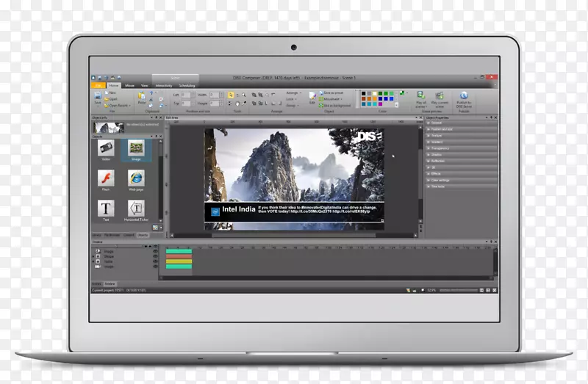Click the Save icon in the ribbon

98,96
